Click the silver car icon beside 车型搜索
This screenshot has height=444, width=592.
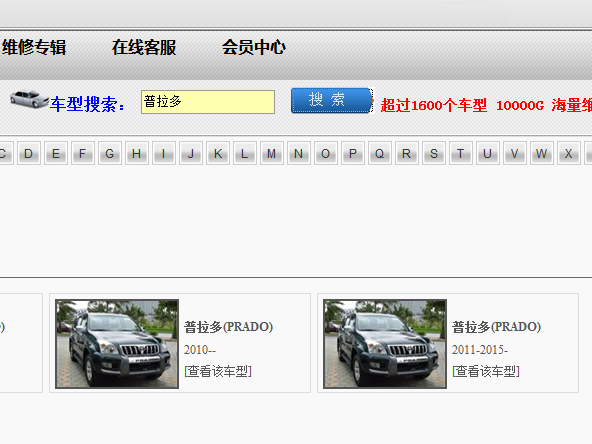29,99
